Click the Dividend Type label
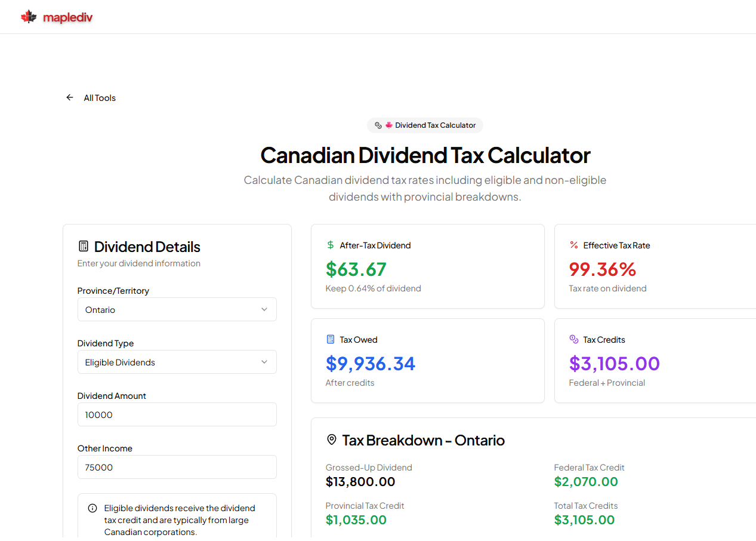Screen dimensions: 756x541 pyautogui.click(x=106, y=343)
